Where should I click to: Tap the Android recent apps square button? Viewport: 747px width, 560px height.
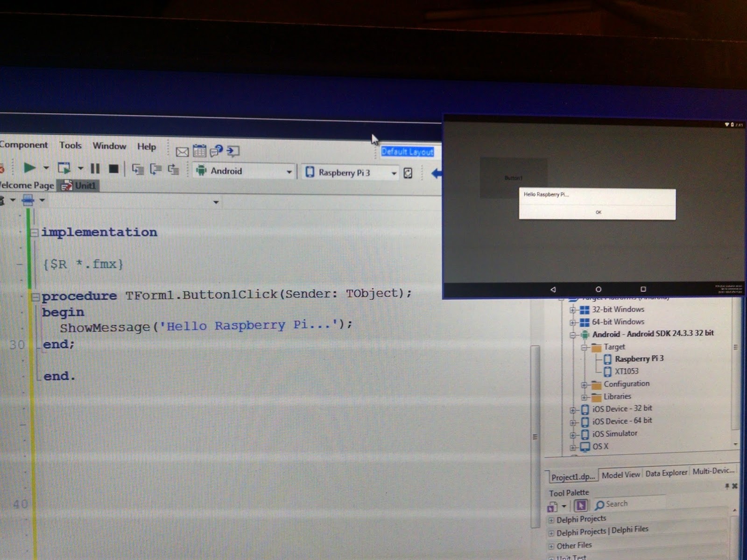coord(643,289)
